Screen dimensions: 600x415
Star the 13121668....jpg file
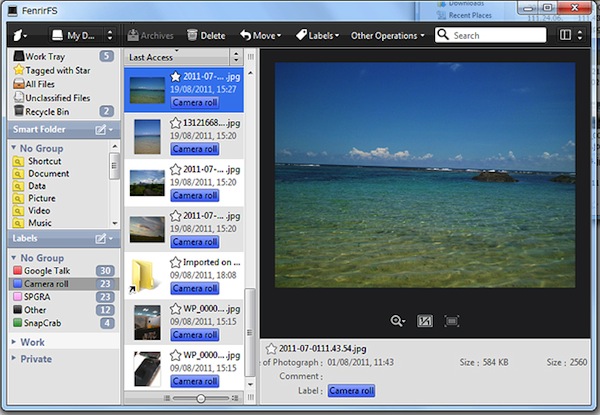175,123
